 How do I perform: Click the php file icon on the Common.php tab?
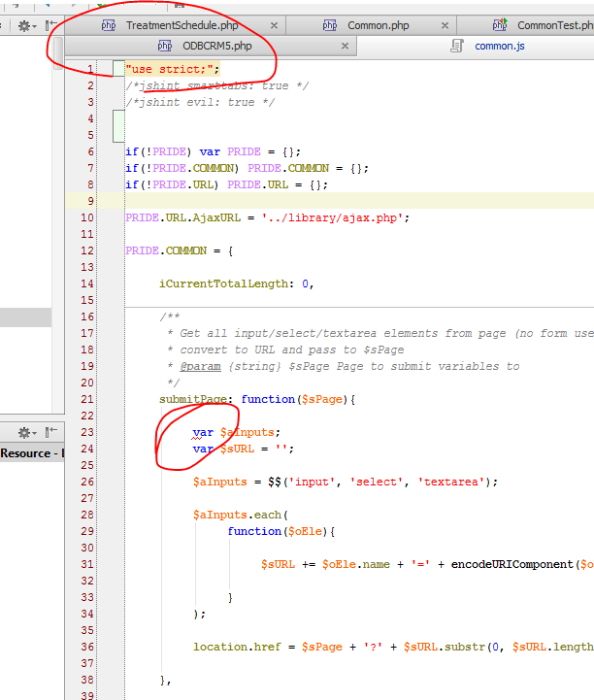click(x=330, y=25)
